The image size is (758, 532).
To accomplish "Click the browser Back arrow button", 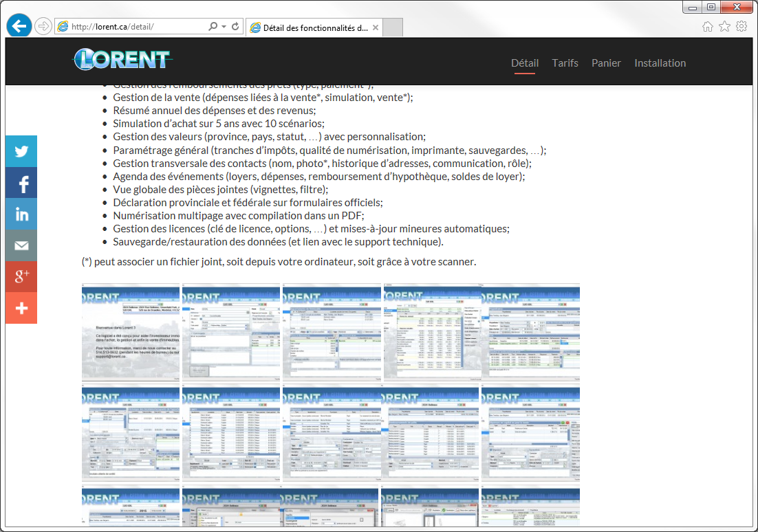I will pos(19,26).
